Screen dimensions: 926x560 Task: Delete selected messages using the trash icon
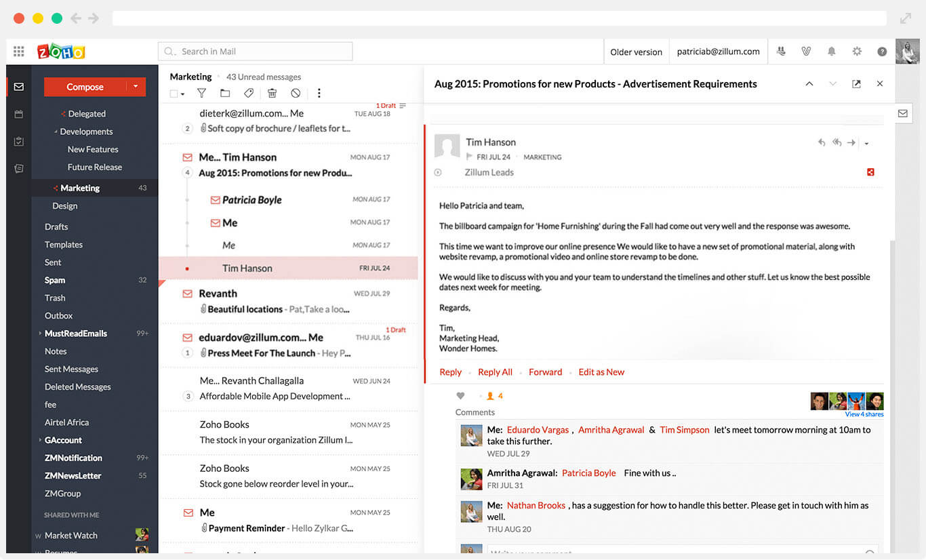tap(272, 93)
